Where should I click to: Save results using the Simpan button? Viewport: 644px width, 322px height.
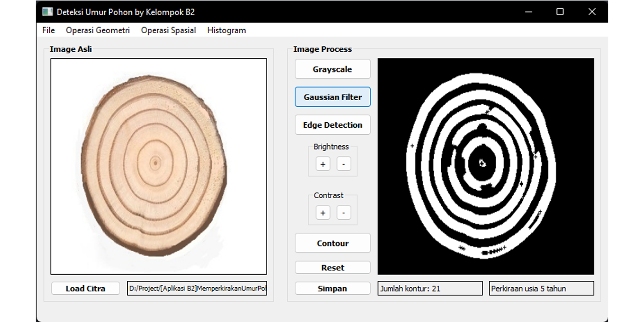(333, 288)
